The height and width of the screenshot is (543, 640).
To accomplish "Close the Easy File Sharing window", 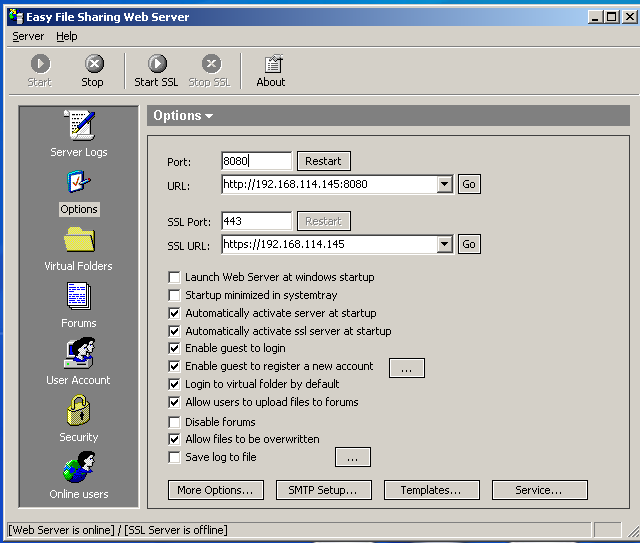I will [630, 17].
